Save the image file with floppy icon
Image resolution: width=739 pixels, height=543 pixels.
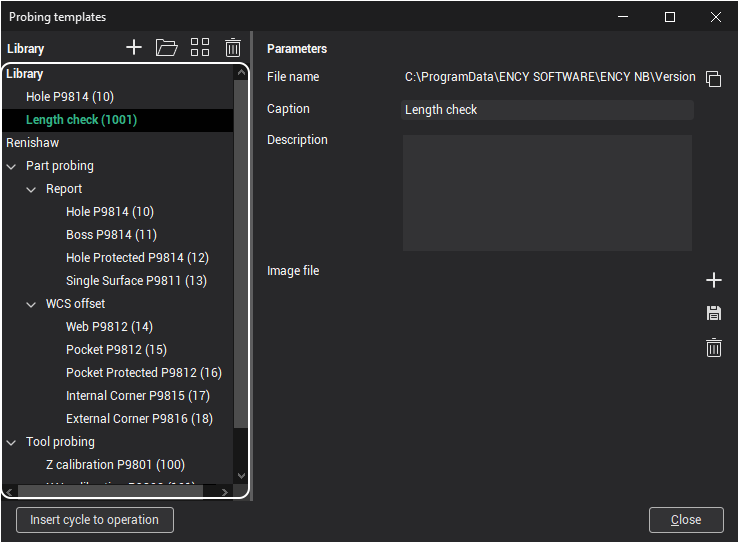[714, 314]
